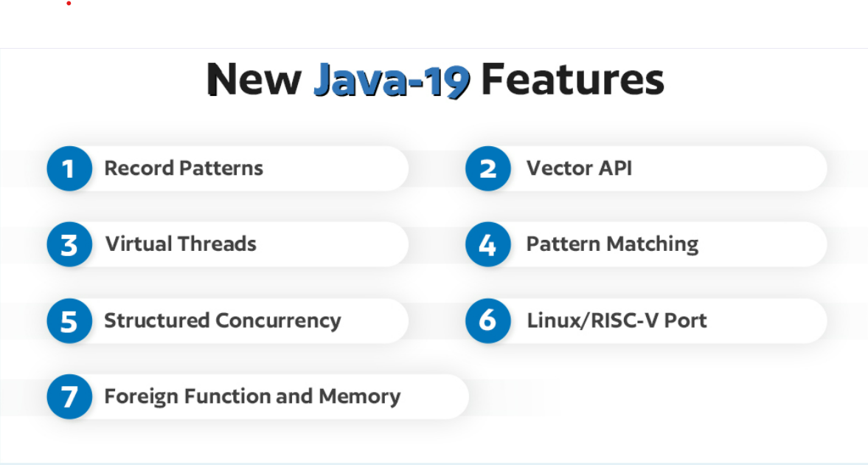Viewport: 868px width, 465px height.
Task: Select the Pattern Matching text
Action: (x=612, y=245)
